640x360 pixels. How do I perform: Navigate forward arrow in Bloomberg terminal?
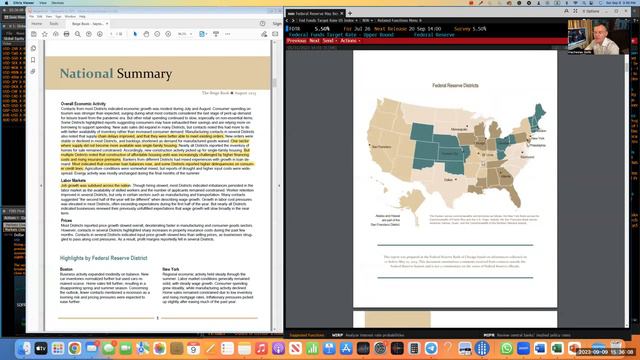click(x=293, y=20)
